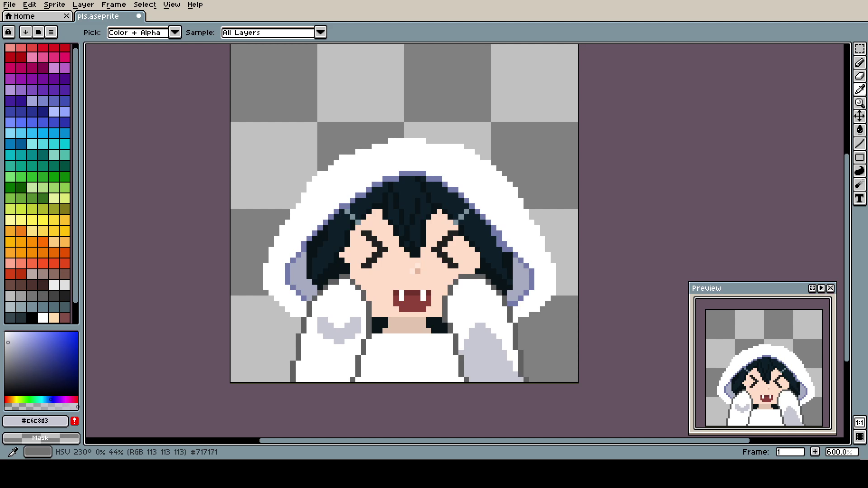This screenshot has height=488, width=868.
Task: Click the red color warning icon
Action: (x=75, y=421)
